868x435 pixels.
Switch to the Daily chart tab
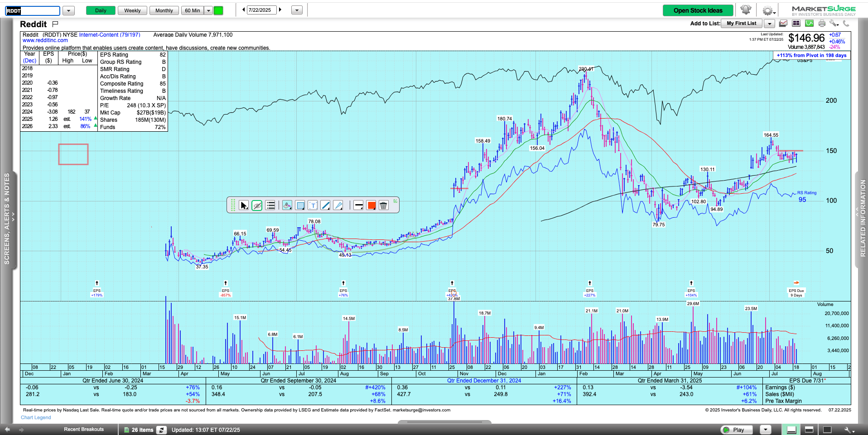pos(101,10)
